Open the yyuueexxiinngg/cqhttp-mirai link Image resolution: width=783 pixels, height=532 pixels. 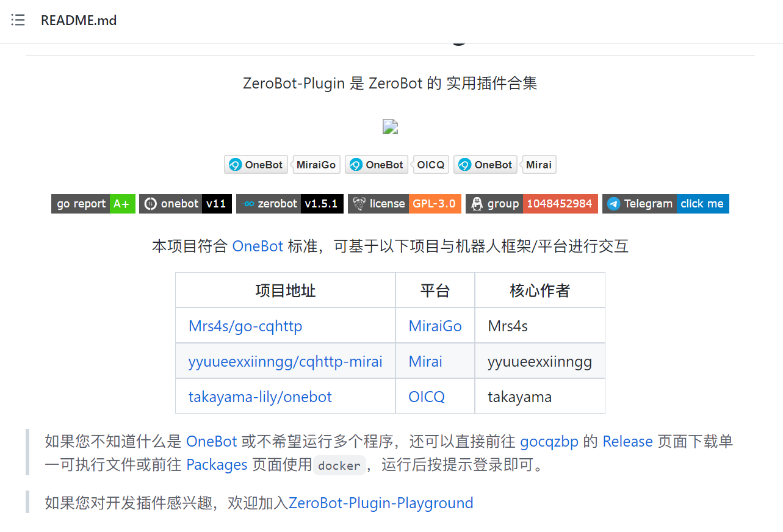click(x=285, y=361)
